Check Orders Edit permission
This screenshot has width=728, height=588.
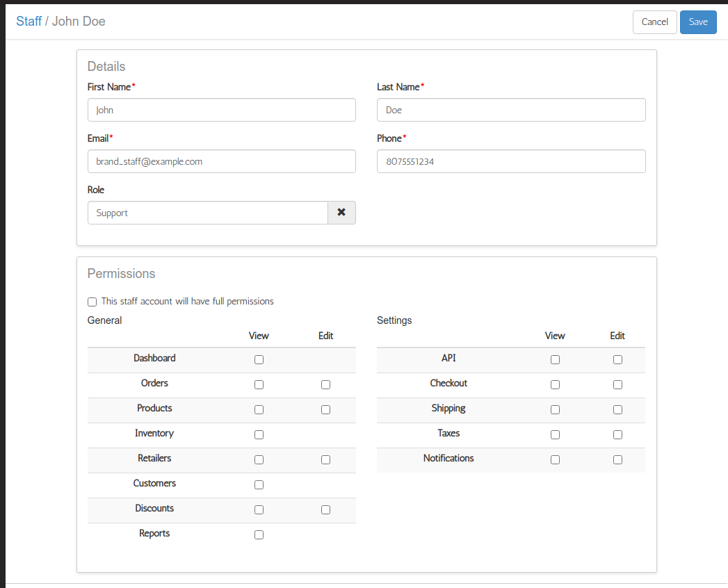326,385
